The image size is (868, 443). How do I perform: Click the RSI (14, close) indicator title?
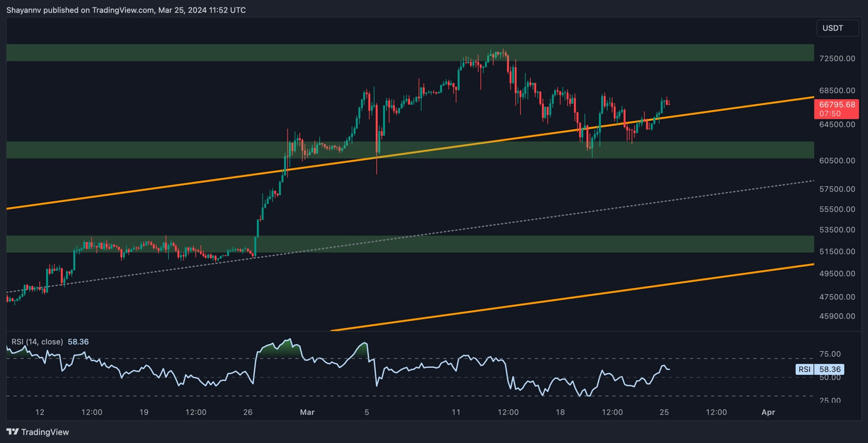[37, 342]
